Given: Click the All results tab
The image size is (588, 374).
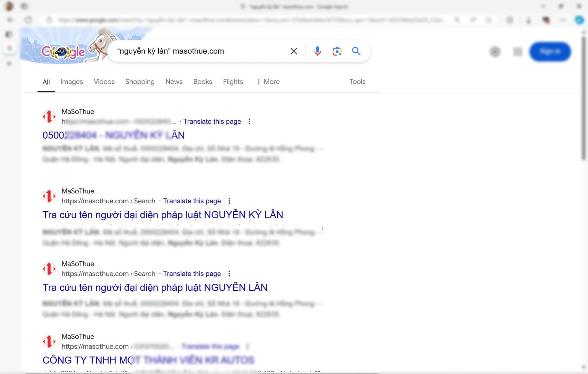Looking at the screenshot, I should tap(46, 82).
